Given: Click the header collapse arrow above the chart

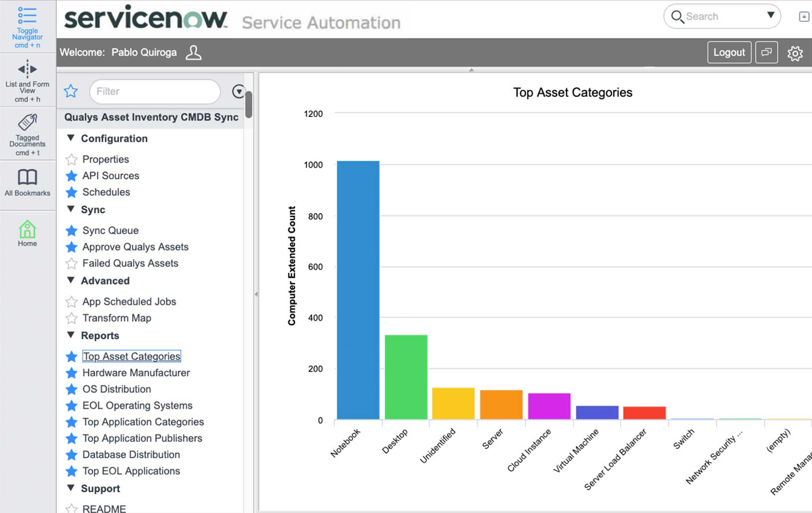Looking at the screenshot, I should [471, 70].
